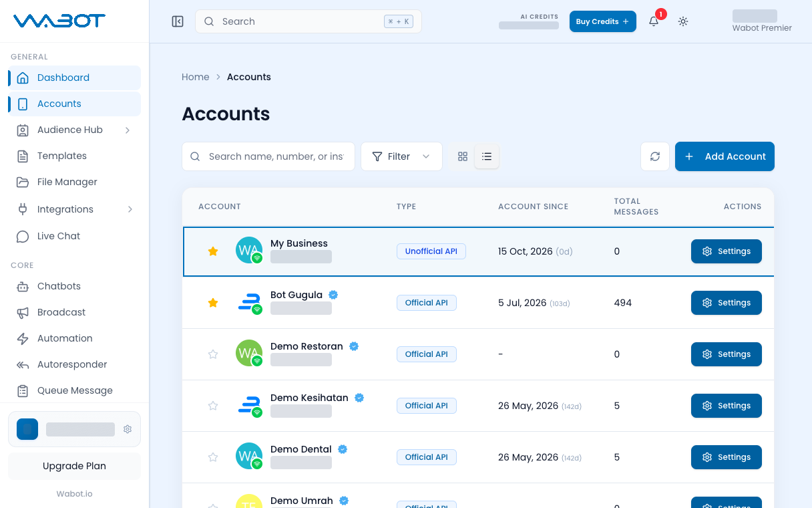
Task: Click the 494 total messages value
Action: pos(623,303)
